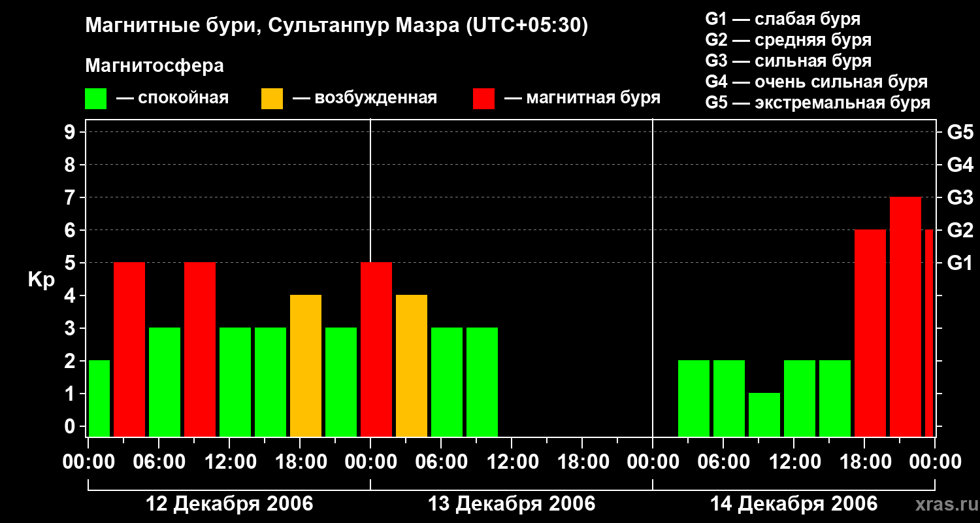Select the tallest red Kp 7 bar
Image resolution: width=980 pixels, height=523 pixels.
[906, 316]
